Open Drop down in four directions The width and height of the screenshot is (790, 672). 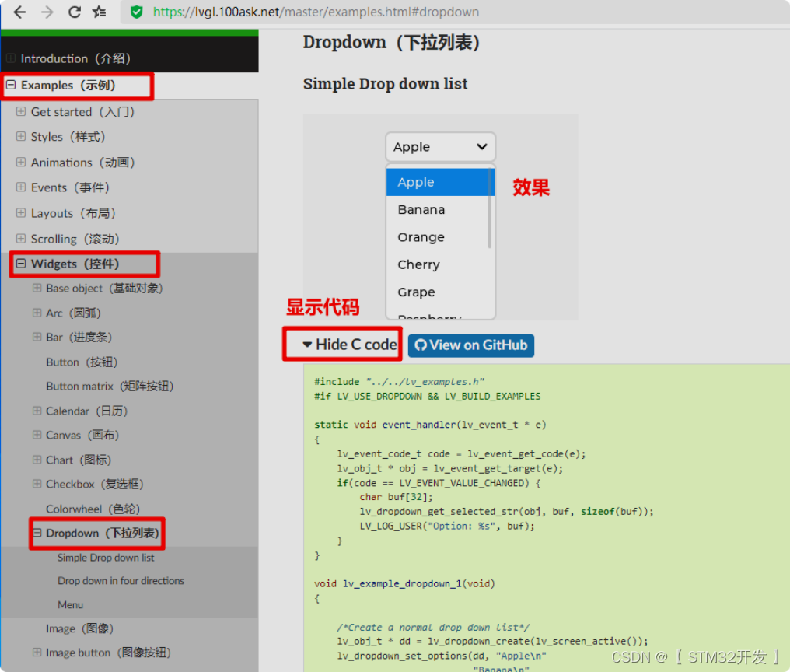[121, 581]
